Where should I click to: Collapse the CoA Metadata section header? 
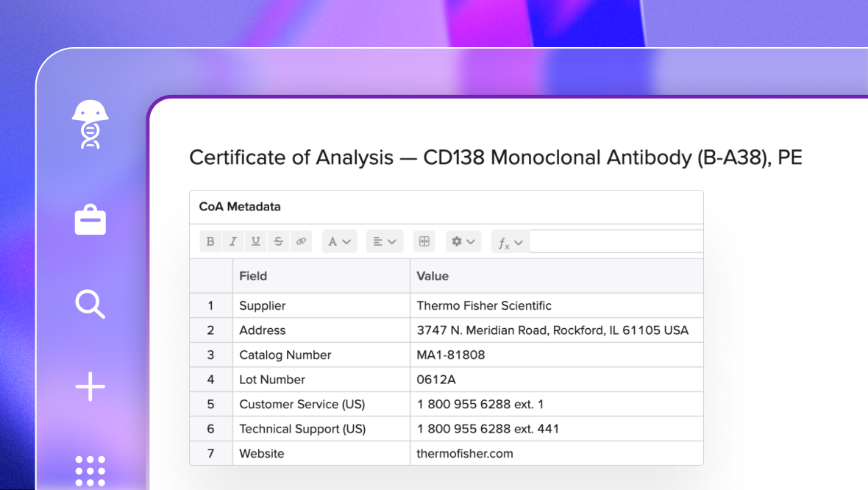(238, 207)
